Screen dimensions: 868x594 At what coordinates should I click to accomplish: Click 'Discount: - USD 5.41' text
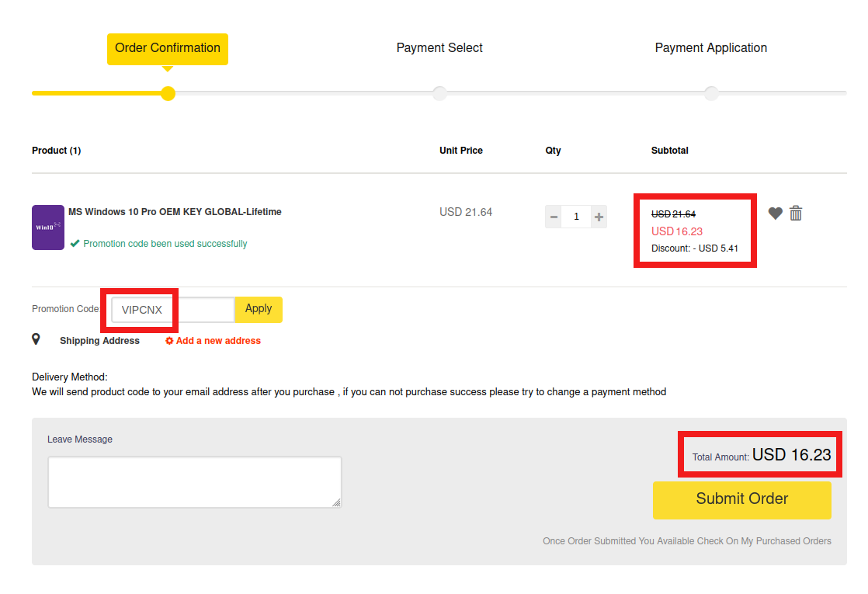click(695, 248)
